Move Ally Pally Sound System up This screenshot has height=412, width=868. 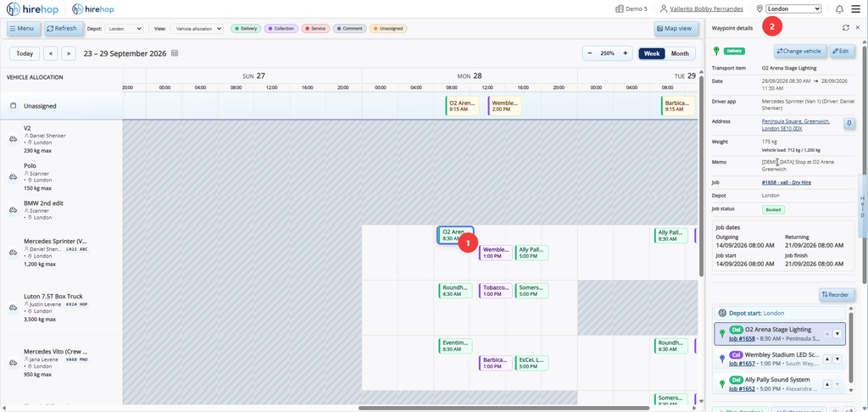coord(827,384)
